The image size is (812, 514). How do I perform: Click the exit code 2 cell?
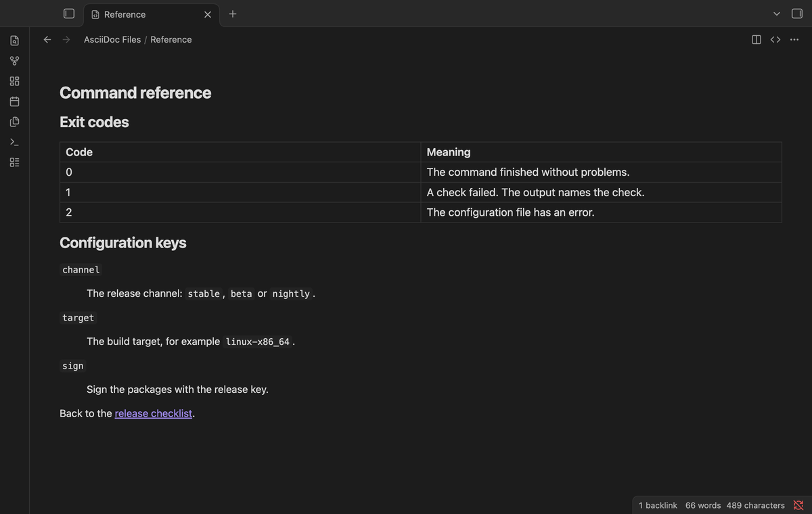click(240, 212)
